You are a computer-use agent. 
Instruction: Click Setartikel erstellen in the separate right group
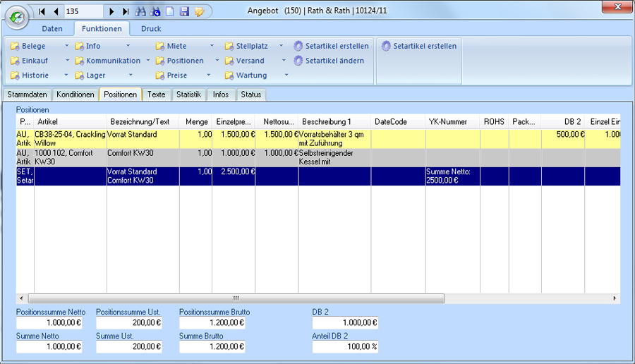[x=419, y=46]
